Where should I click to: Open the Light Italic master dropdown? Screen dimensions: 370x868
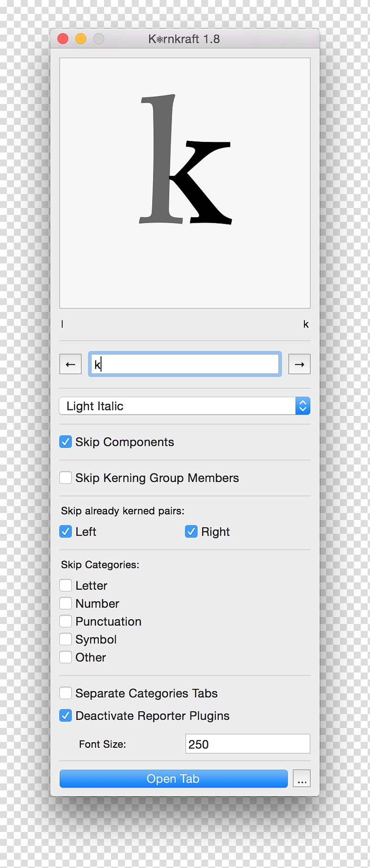(x=185, y=406)
